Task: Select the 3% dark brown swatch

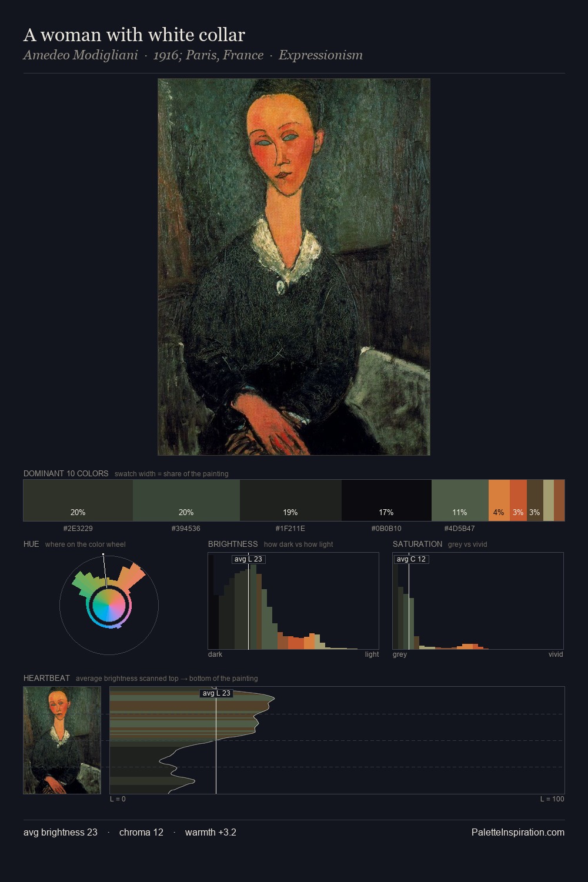Action: pyautogui.click(x=534, y=500)
